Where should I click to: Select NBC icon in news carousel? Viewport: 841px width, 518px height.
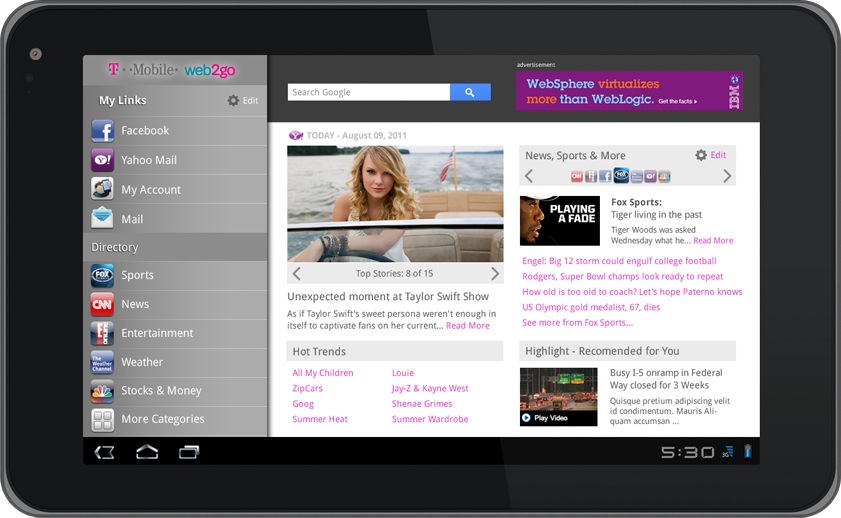(x=665, y=176)
